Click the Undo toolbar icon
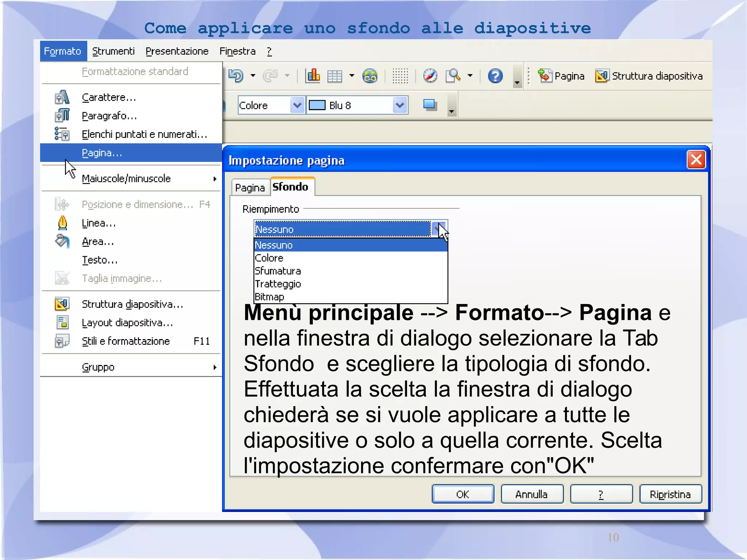 (236, 76)
